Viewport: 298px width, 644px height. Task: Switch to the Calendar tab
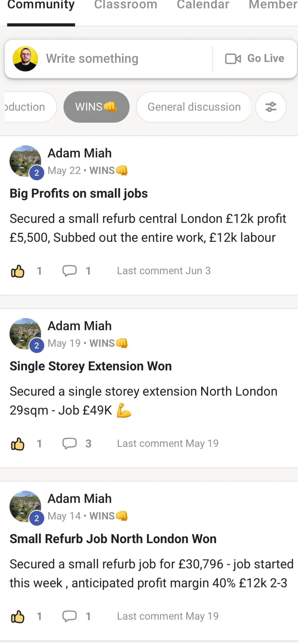point(203,5)
